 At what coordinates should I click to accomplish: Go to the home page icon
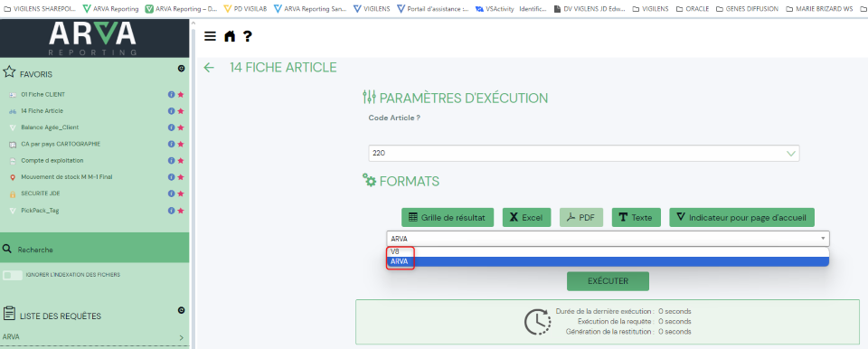[229, 36]
